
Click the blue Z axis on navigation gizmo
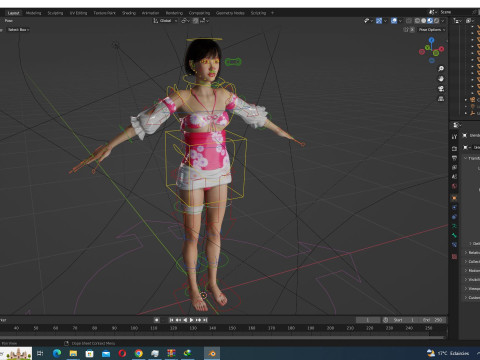coord(432,40)
